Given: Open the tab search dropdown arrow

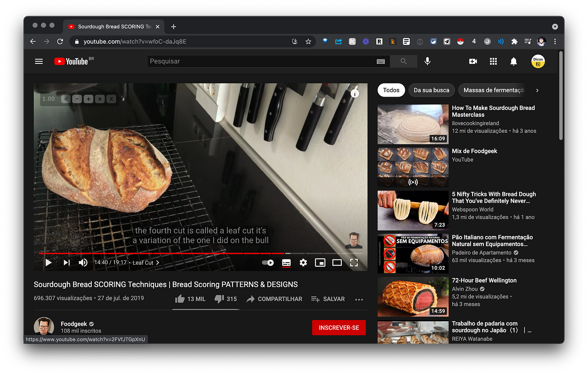Looking at the screenshot, I should [555, 27].
